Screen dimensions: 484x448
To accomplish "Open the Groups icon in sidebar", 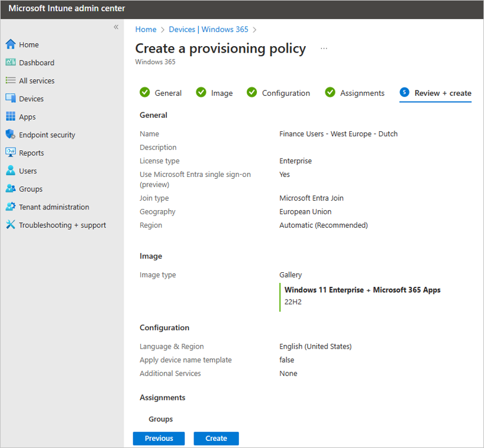I will 11,189.
